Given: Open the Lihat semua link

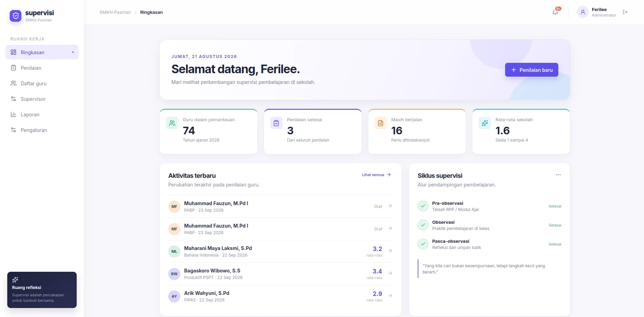Looking at the screenshot, I should [x=376, y=175].
